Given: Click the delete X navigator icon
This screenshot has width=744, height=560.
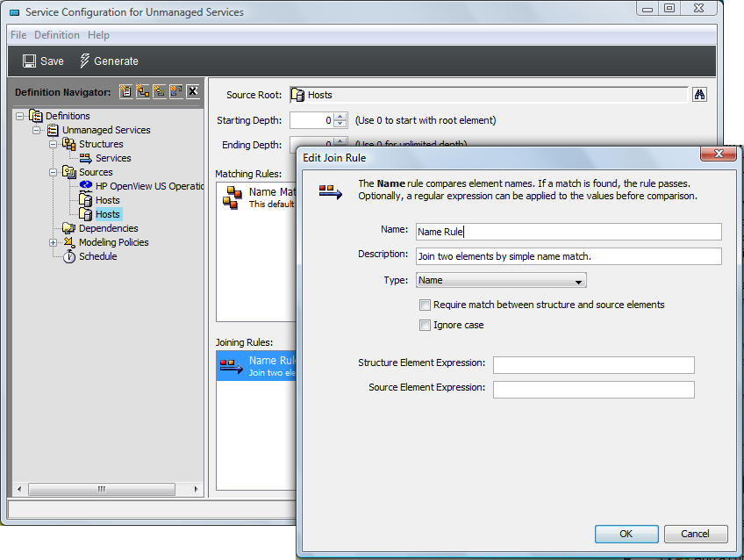Looking at the screenshot, I should click(193, 90).
